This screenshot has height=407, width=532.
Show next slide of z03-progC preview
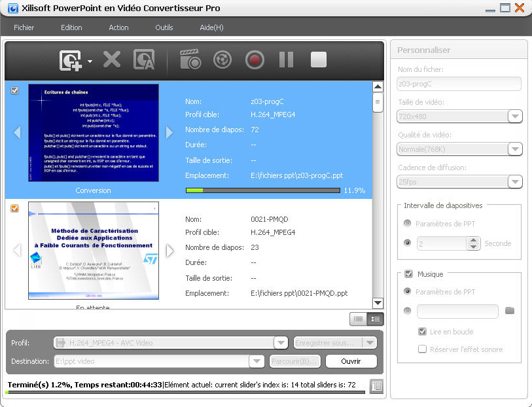169,132
